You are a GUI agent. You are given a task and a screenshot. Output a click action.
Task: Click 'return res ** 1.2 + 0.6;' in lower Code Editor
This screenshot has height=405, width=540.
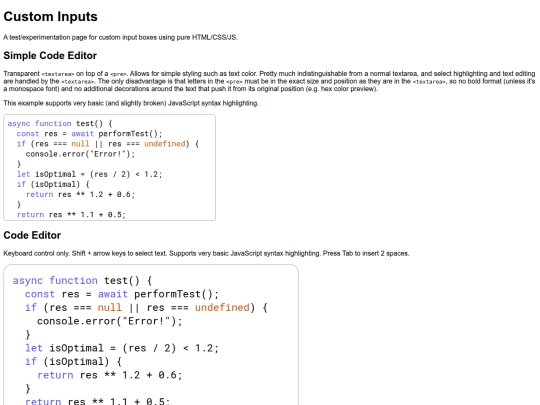coord(110,375)
